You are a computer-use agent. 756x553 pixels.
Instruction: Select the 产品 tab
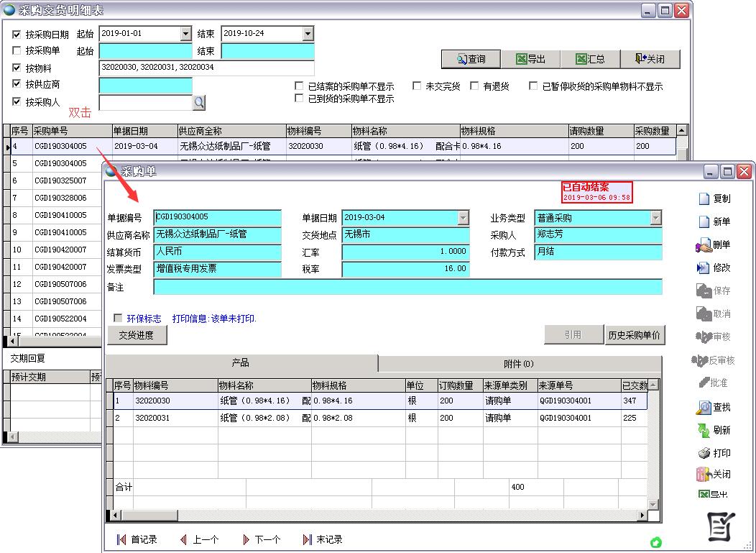(x=241, y=363)
